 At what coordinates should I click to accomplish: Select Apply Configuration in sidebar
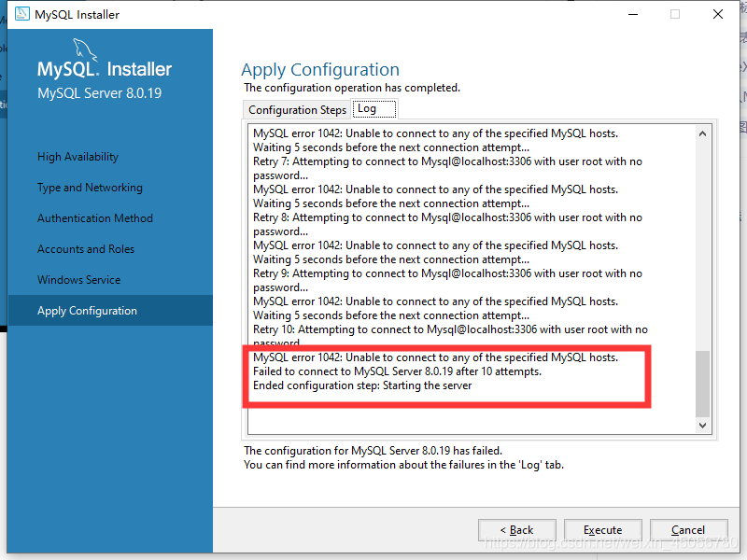pos(110,311)
